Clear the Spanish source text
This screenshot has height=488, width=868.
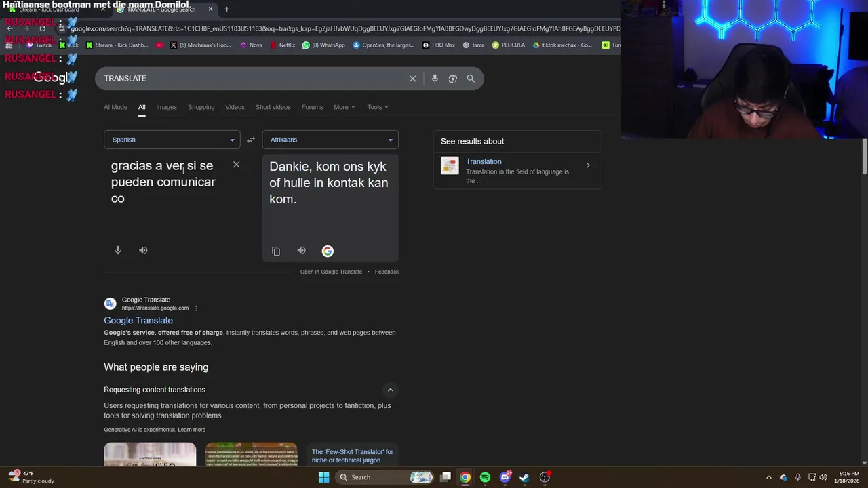point(236,165)
